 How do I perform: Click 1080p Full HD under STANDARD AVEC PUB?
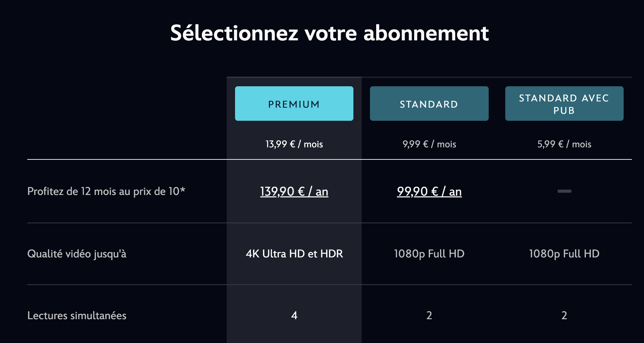tap(564, 254)
